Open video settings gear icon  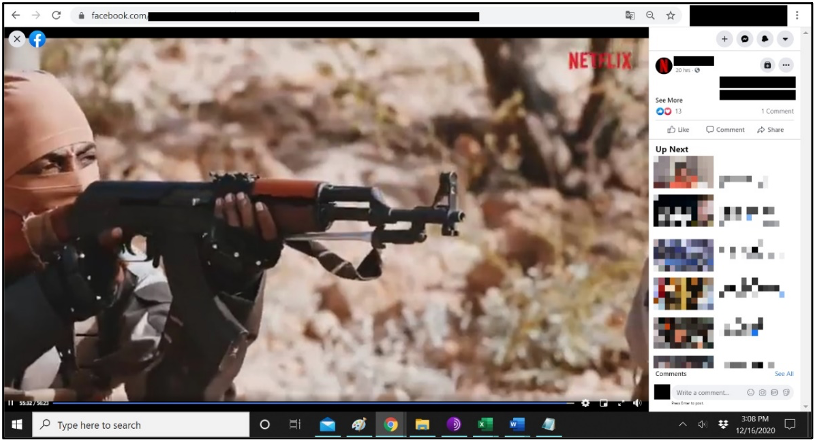tap(585, 403)
